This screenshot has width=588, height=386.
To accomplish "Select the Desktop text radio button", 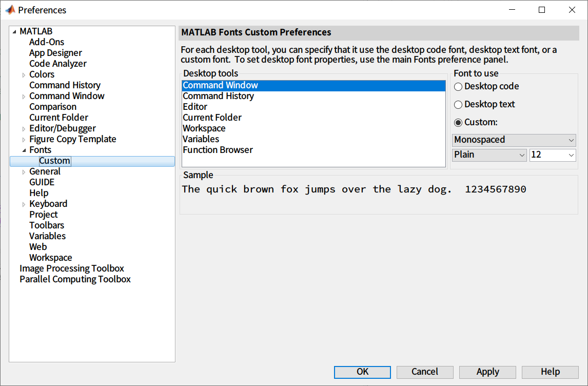I will coord(458,105).
